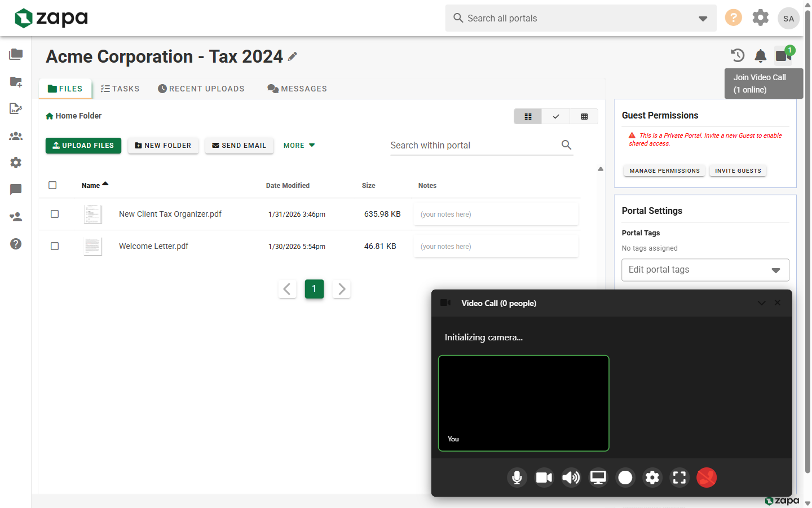
Task: Open settings gear in top header
Action: coord(761,17)
